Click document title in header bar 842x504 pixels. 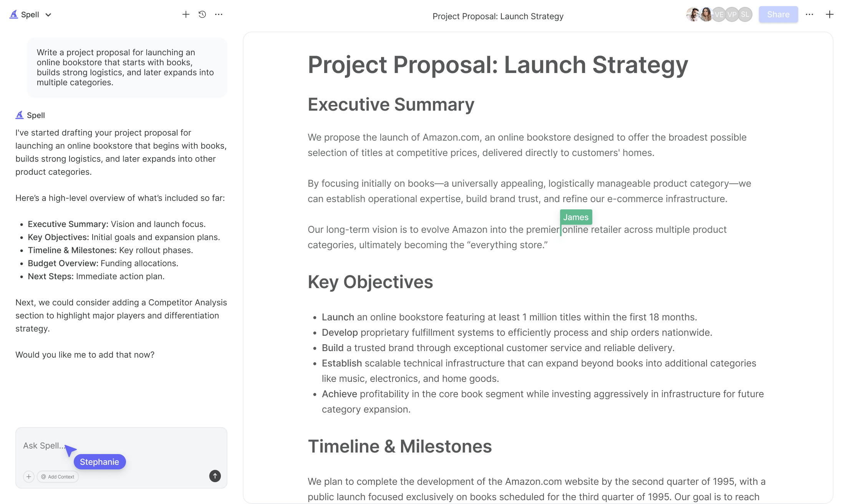pyautogui.click(x=498, y=16)
